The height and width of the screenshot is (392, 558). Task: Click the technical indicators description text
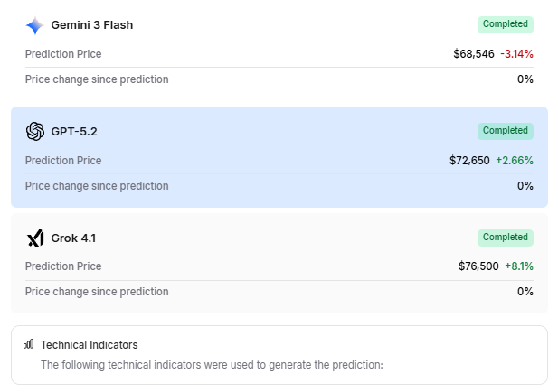pyautogui.click(x=212, y=365)
